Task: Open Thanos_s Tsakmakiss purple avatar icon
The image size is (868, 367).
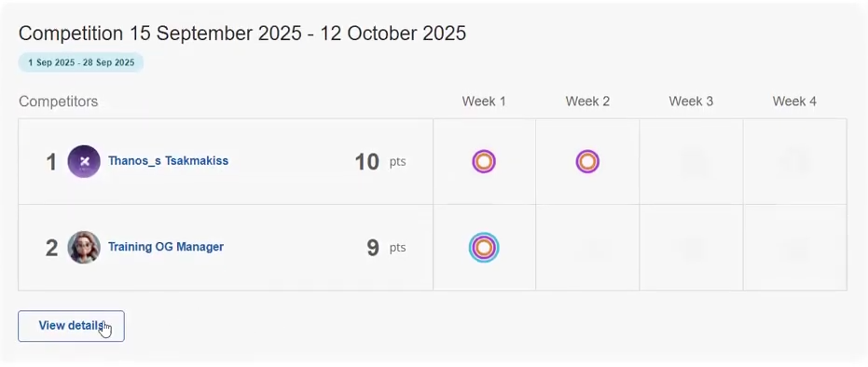Action: [84, 161]
